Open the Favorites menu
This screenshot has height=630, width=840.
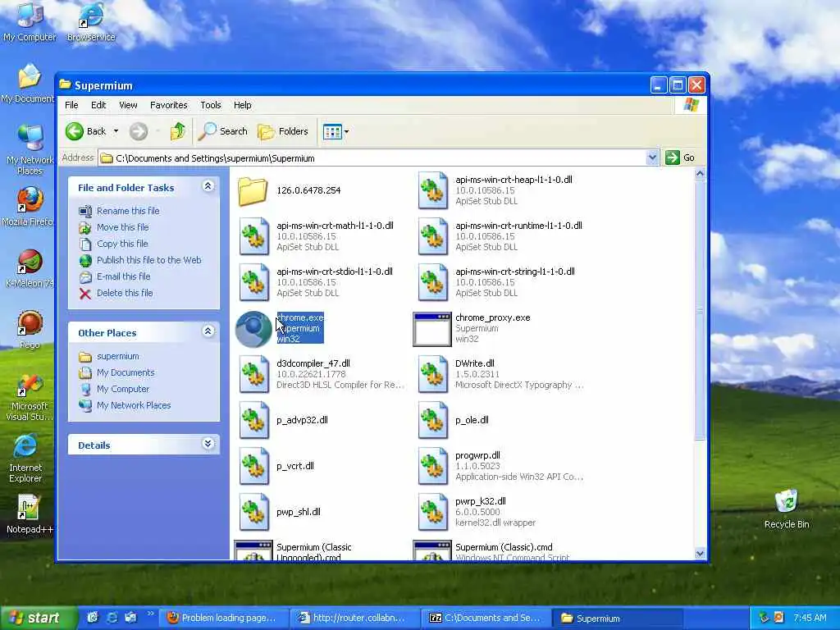click(x=169, y=105)
